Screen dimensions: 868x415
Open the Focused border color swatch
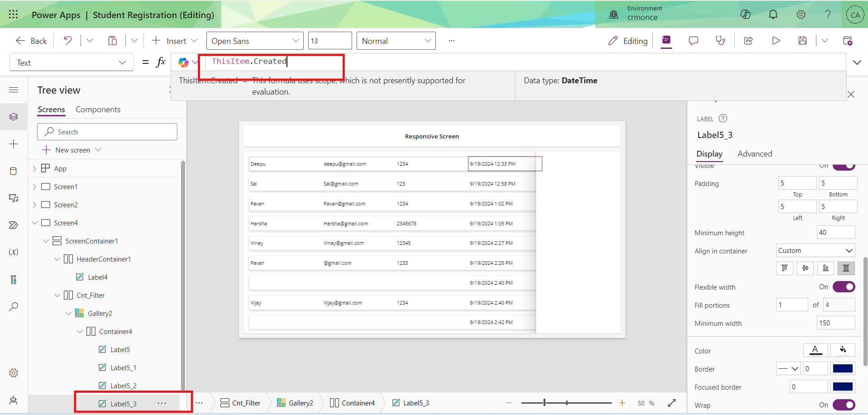(843, 387)
